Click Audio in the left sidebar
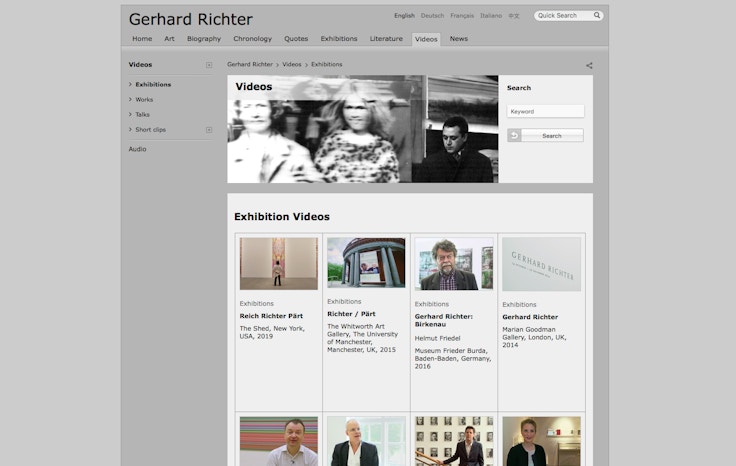Screen dimensions: 736x466 click(x=137, y=149)
